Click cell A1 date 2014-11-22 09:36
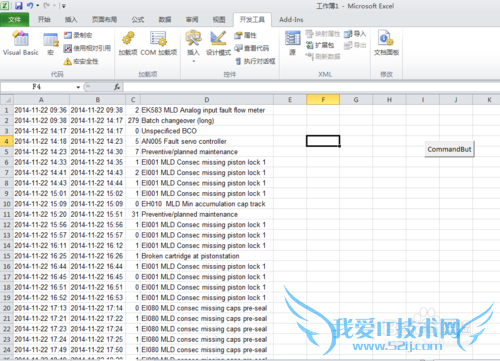 click(x=41, y=110)
